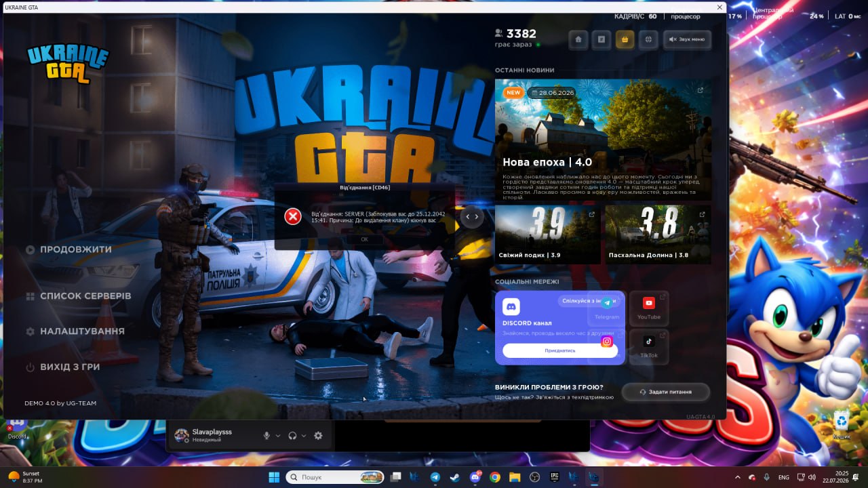Open external link icon on 4.0 news
Viewport: 868px width, 488px height.
(x=701, y=90)
